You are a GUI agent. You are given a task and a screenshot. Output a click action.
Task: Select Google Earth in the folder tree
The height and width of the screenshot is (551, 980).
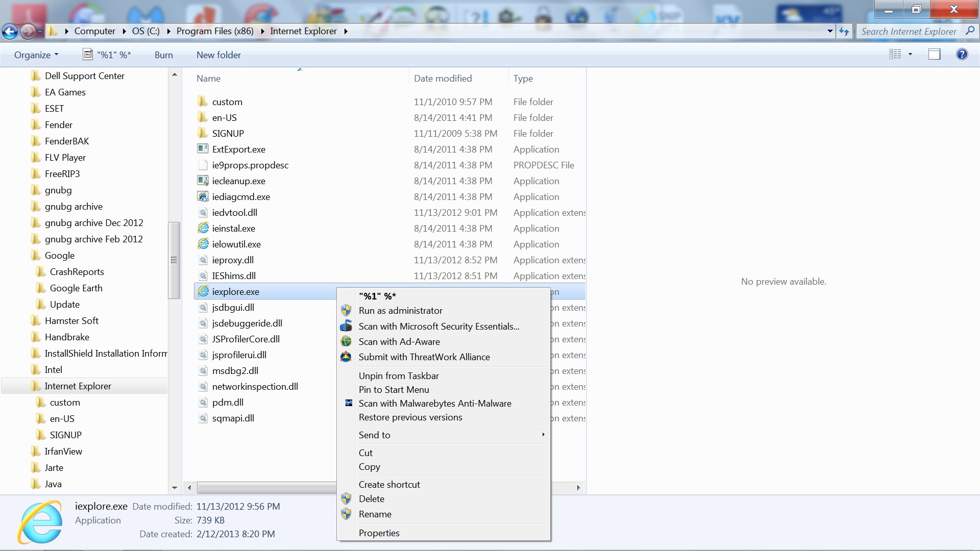click(76, 288)
